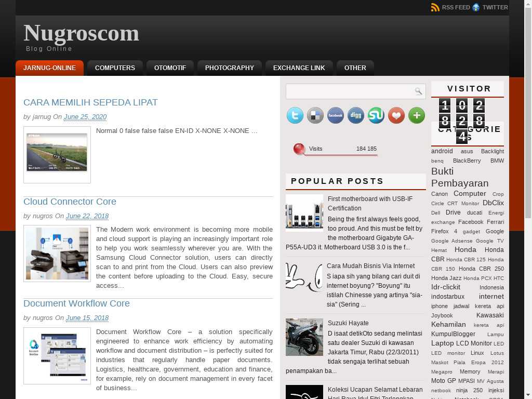Open the JARNUG-ONLINE tab
This screenshot has height=399, width=532.
point(49,68)
